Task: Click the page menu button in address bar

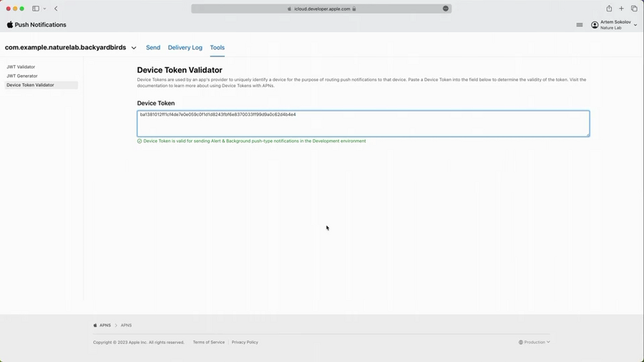Action: pos(446,9)
